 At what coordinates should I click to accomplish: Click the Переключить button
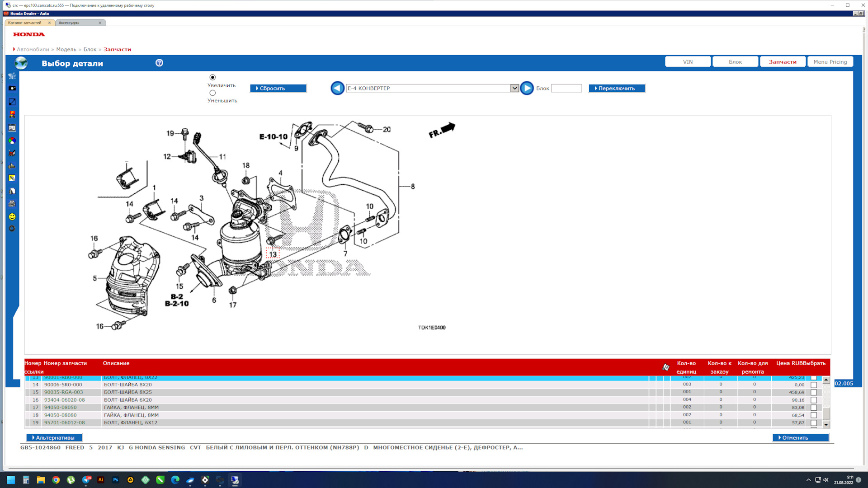click(617, 88)
